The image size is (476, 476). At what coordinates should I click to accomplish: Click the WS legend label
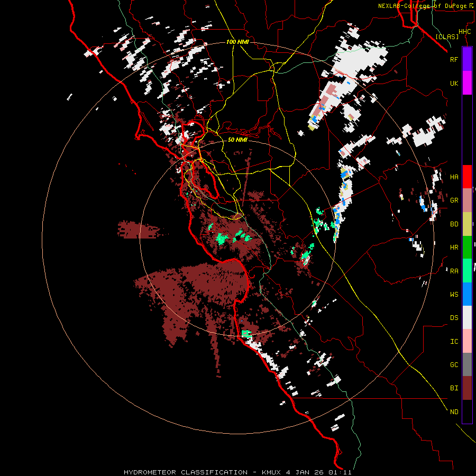454,295
